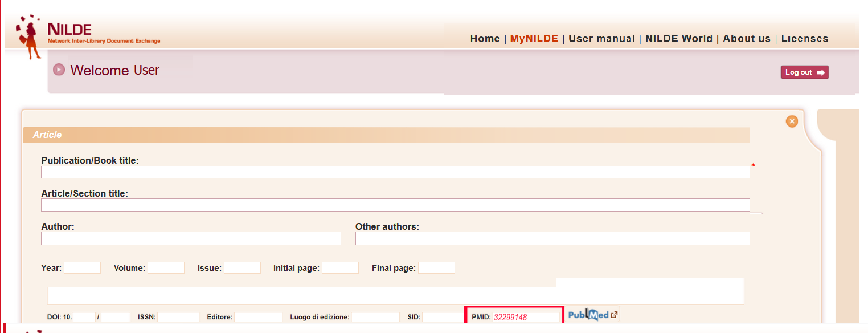Click the round arrow icon beside Welcome User
The image size is (868, 333).
pyautogui.click(x=59, y=70)
